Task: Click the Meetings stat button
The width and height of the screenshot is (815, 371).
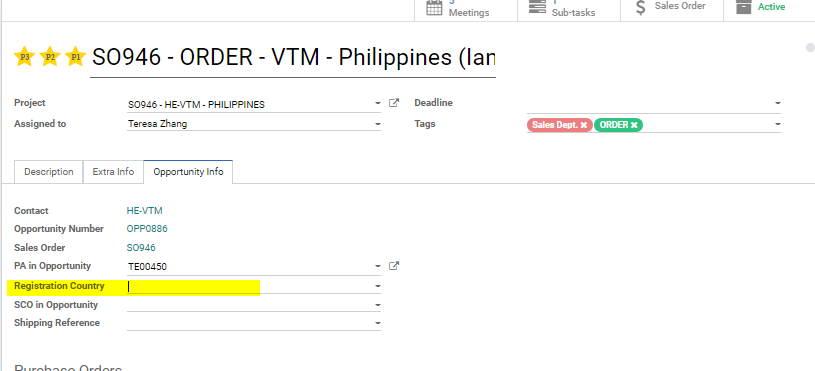Action: coord(466,9)
